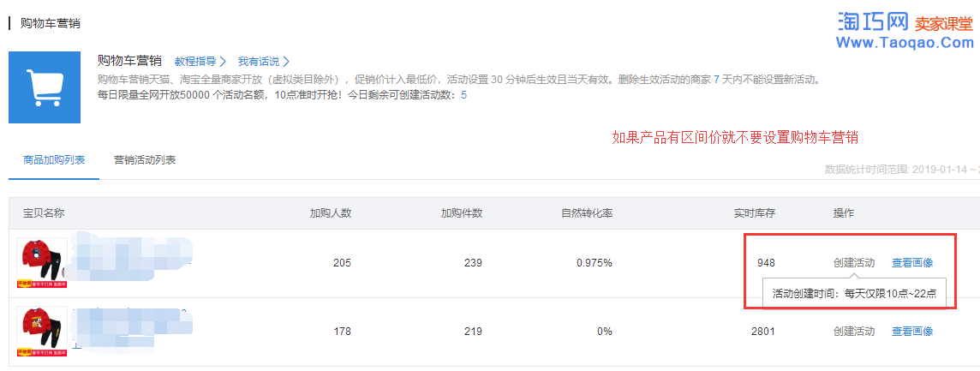Click the remaining activity count number 5
980x371 pixels.
[463, 95]
